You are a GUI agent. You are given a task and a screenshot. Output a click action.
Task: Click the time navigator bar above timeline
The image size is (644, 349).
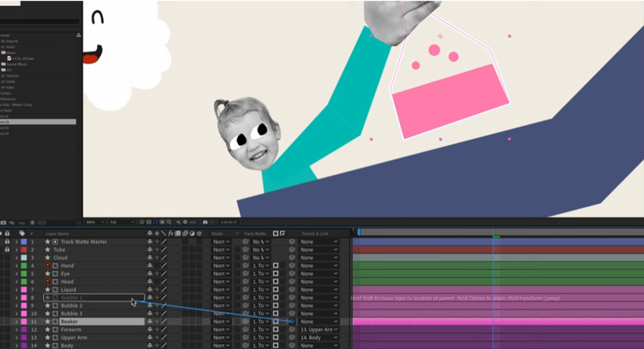[x=500, y=232]
